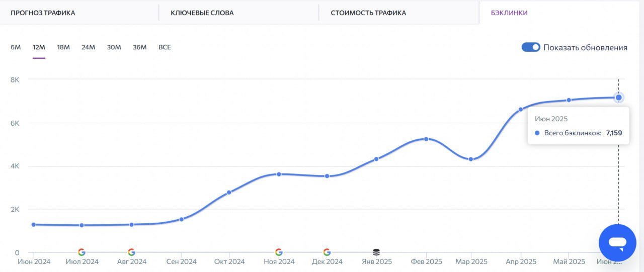Toggle the Показать обновления switch
Viewport: 644px width, 272px height.
[531, 47]
